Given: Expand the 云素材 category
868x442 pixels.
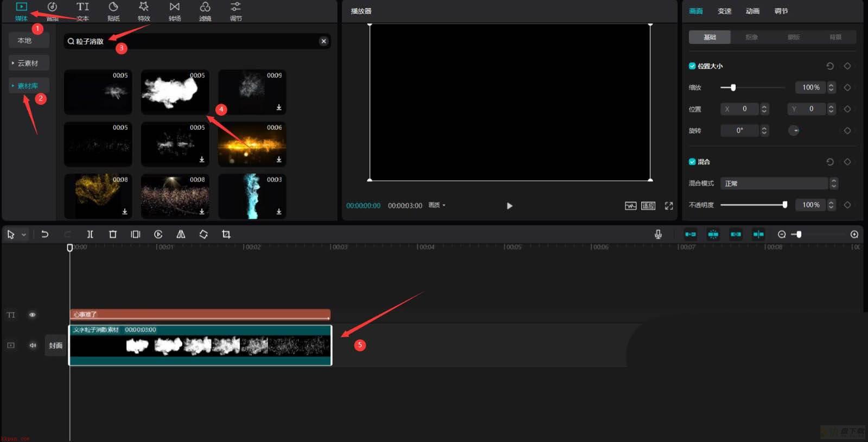Looking at the screenshot, I should [x=29, y=63].
